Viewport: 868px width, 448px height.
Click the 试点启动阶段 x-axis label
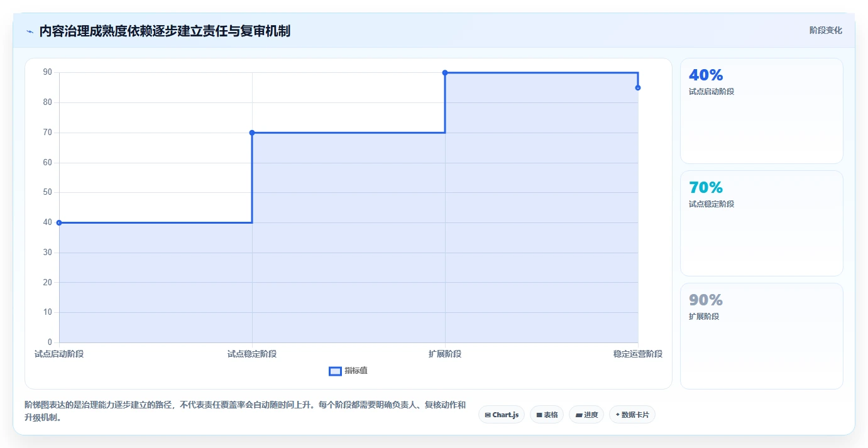(x=59, y=354)
